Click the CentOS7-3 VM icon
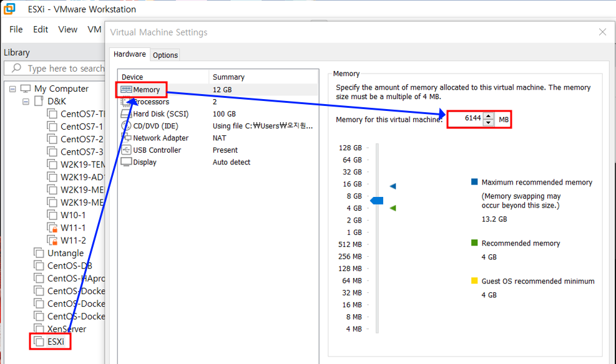 pos(52,151)
